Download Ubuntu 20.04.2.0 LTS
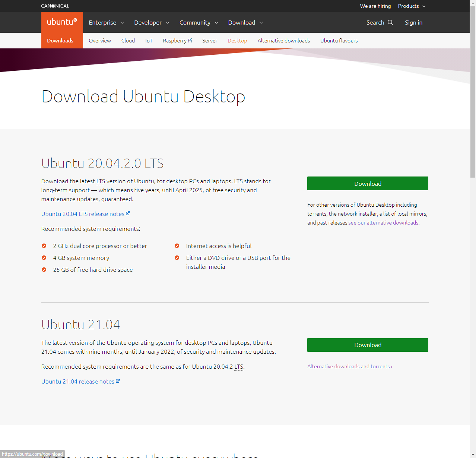476x458 pixels. coord(368,184)
